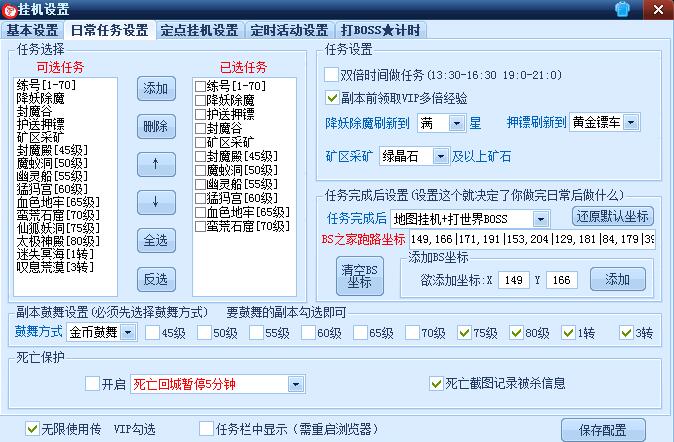
Task: Go to 打BOSS★计时 tab
Action: [x=381, y=30]
